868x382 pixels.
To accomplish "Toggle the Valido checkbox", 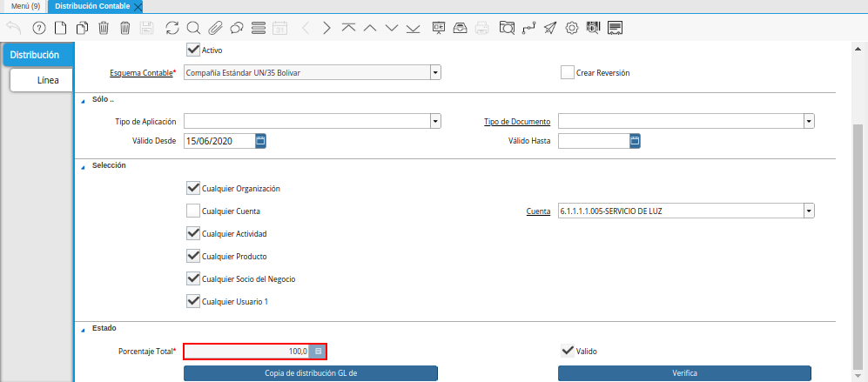I will click(x=568, y=351).
